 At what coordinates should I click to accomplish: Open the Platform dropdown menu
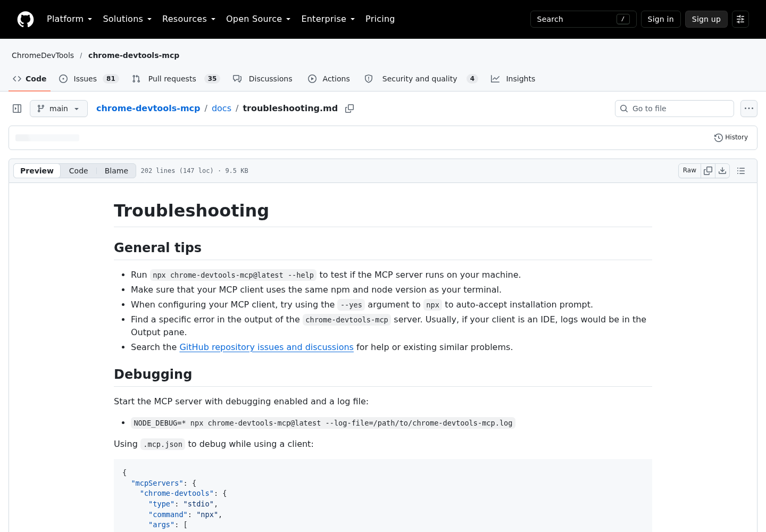coord(70,19)
